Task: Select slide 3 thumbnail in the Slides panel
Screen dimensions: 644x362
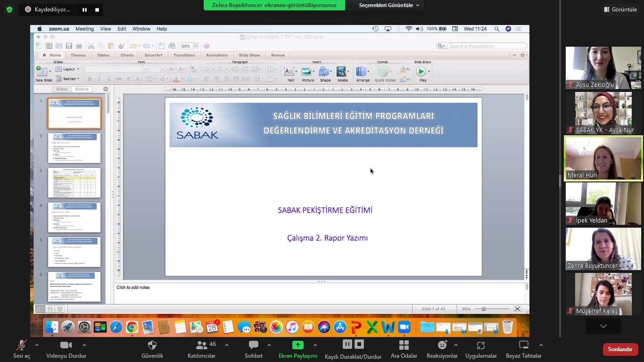Action: point(74,182)
